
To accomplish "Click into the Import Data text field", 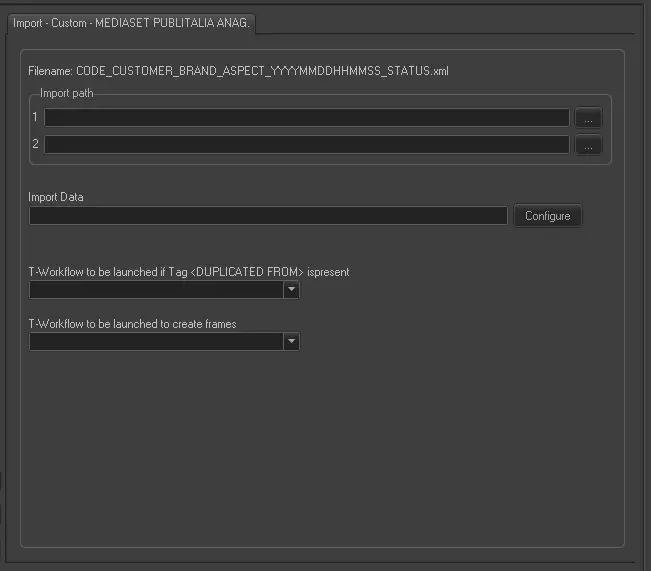I will [268, 216].
